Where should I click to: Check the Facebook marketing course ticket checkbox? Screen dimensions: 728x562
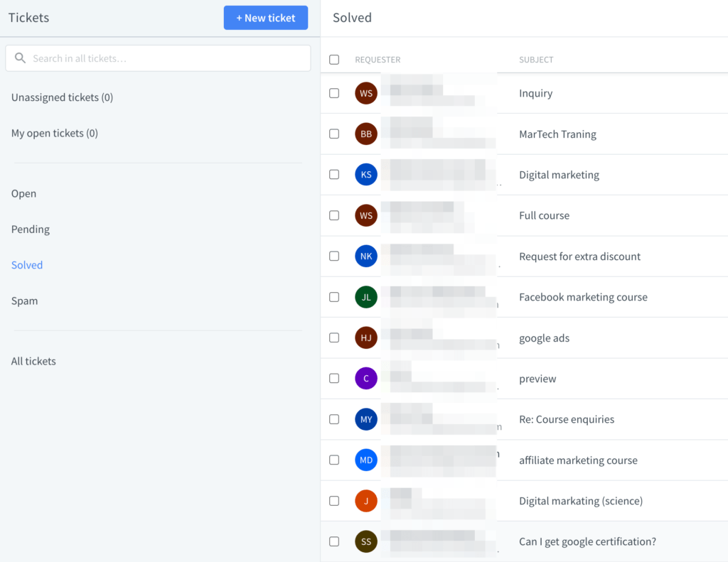334,297
